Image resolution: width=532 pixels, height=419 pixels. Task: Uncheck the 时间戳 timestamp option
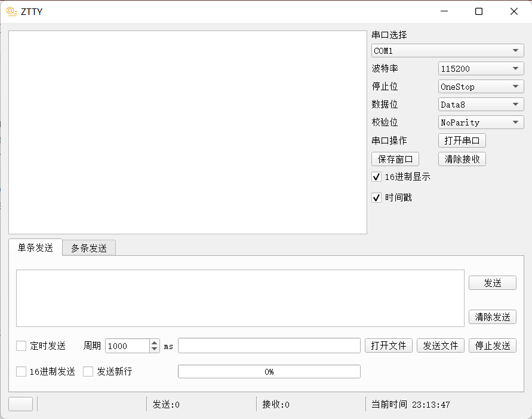click(376, 197)
